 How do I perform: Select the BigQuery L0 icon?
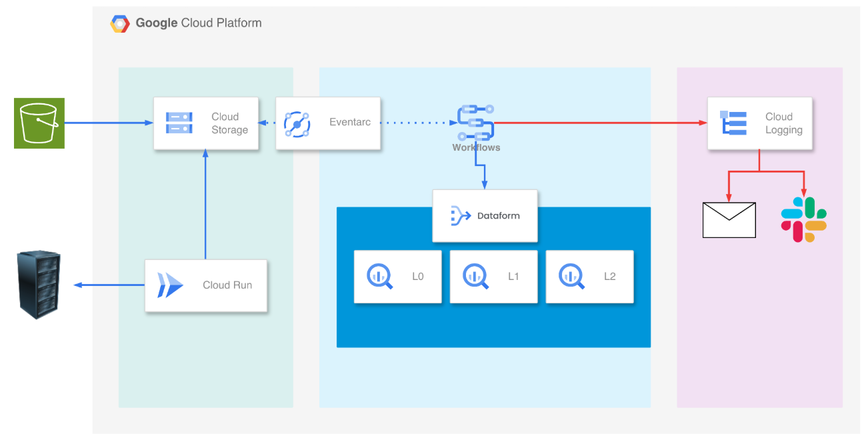pos(381,276)
